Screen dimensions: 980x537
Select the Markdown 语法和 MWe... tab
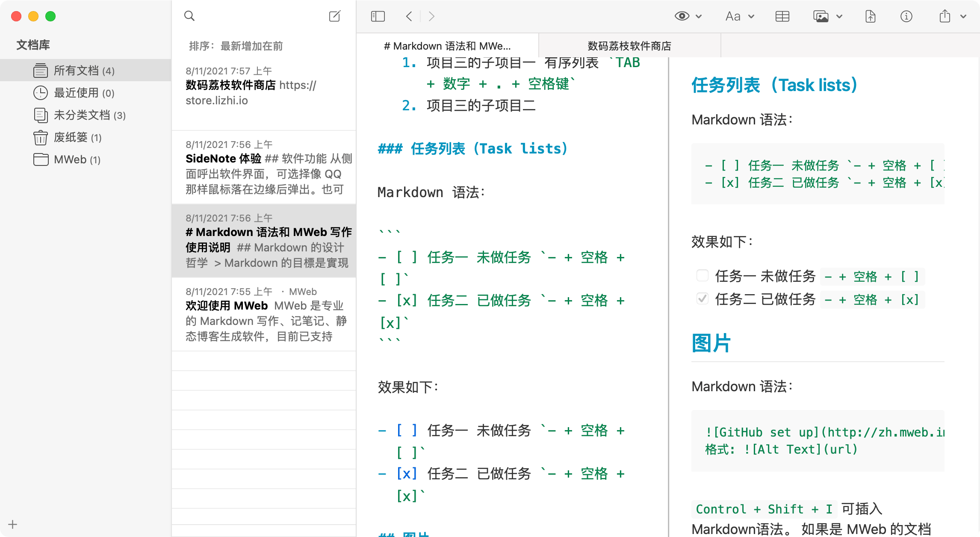tap(448, 45)
